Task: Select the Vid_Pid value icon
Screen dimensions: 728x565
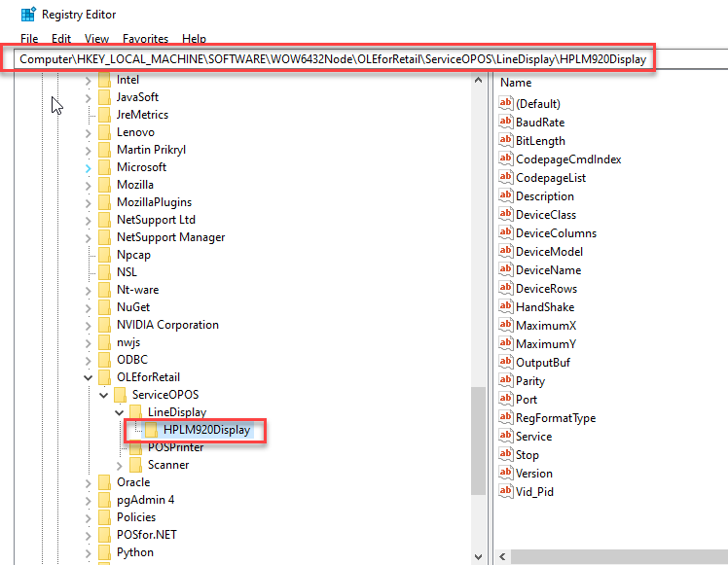Action: tap(505, 492)
